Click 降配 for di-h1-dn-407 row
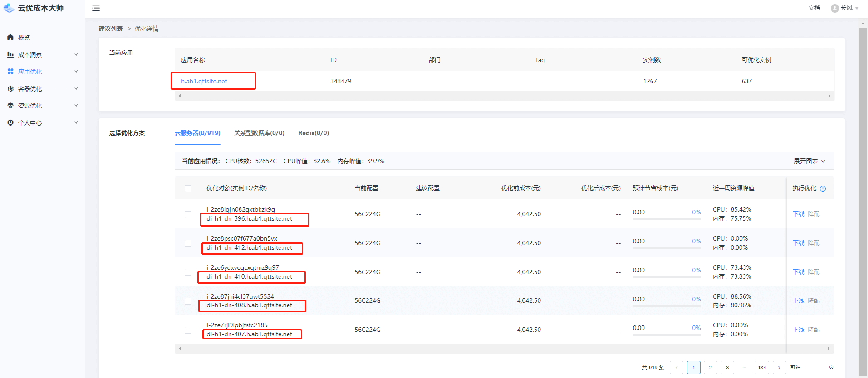 814,330
